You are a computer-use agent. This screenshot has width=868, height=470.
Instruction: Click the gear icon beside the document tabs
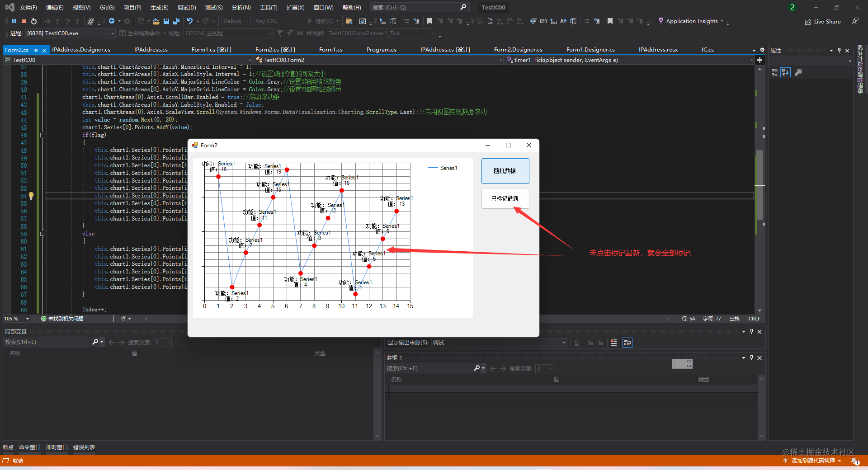[x=762, y=50]
